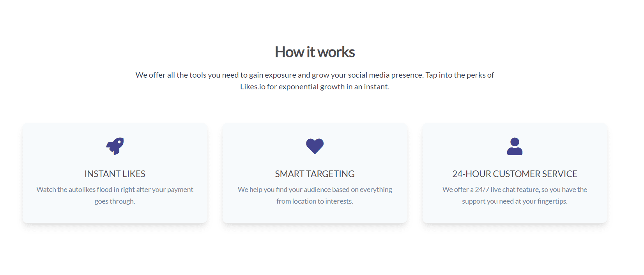Select the 24-HOUR CUSTOMER SERVICE title
Viewport: 644px width, 275px height.
(515, 174)
